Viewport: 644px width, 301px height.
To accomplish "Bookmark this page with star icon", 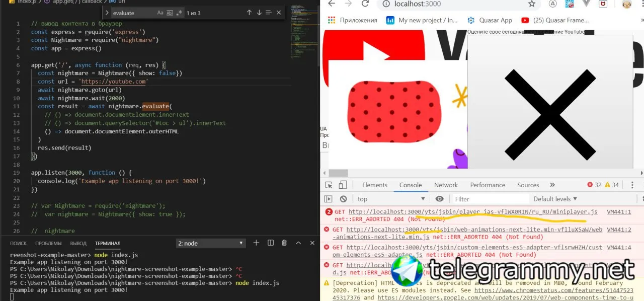I will tap(532, 4).
